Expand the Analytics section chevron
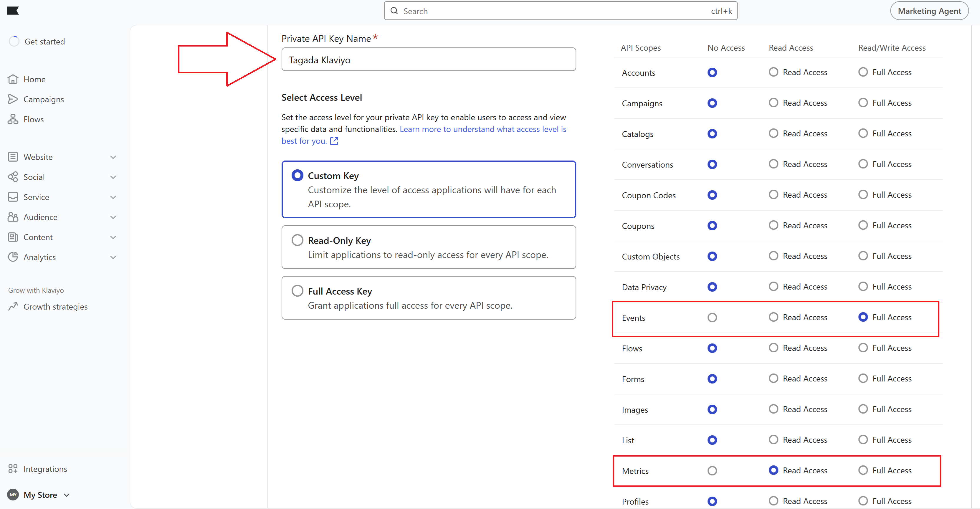Screen dimensions: 980x509 point(113,257)
